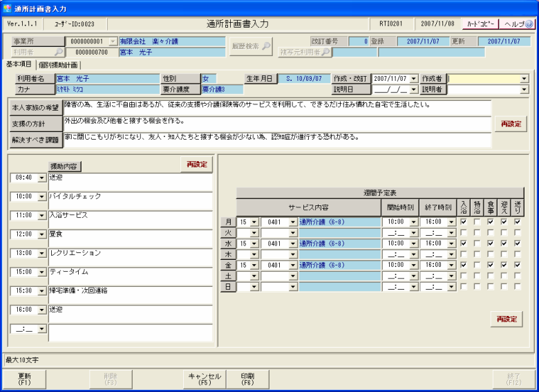Click the application icon in title bar
The height and width of the screenshot is (392, 539).
click(x=7, y=8)
